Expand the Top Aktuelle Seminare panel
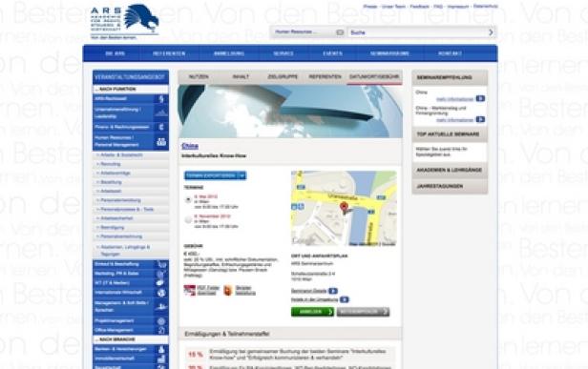This screenshot has height=369, width=588. [450, 134]
